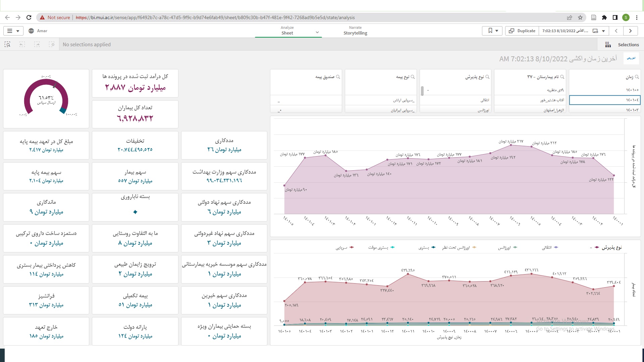Open browser extensions puzzle icon
The image size is (644, 362).
point(604,17)
